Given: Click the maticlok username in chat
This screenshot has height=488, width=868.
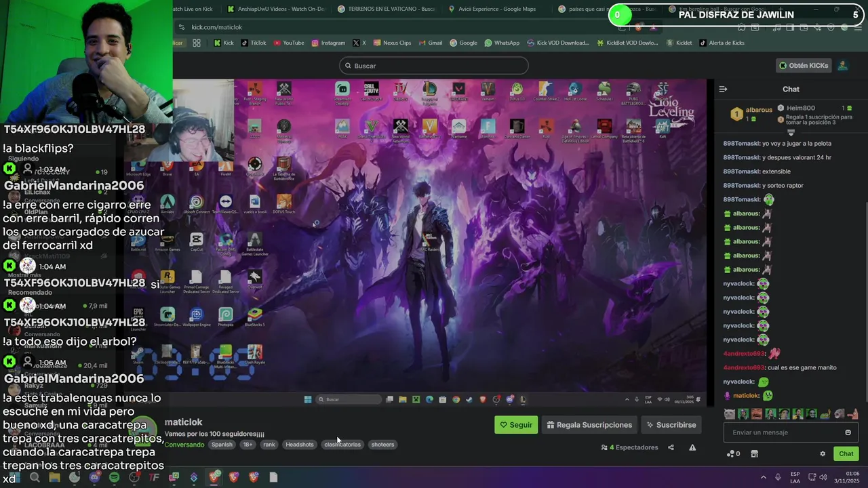Looking at the screenshot, I should click(747, 396).
